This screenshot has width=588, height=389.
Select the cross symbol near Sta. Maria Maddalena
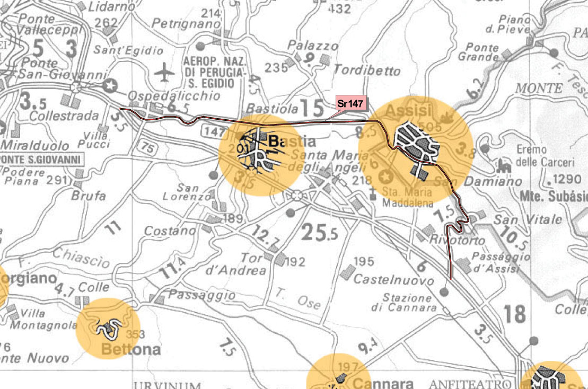(x=372, y=193)
